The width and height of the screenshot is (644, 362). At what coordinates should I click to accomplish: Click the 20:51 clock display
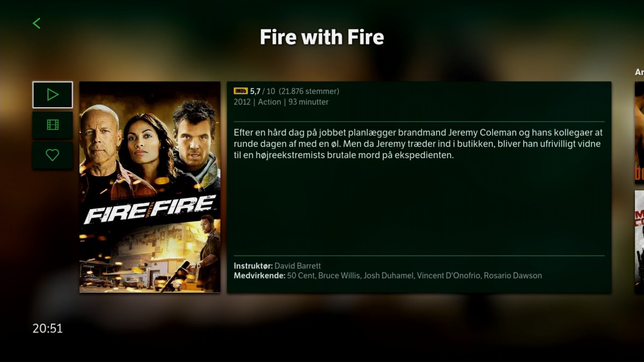(48, 328)
